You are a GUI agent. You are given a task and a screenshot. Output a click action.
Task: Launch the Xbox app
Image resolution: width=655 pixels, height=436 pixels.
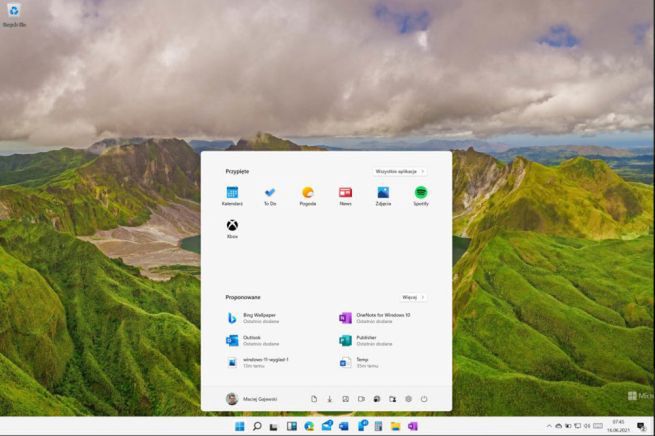pos(232,229)
